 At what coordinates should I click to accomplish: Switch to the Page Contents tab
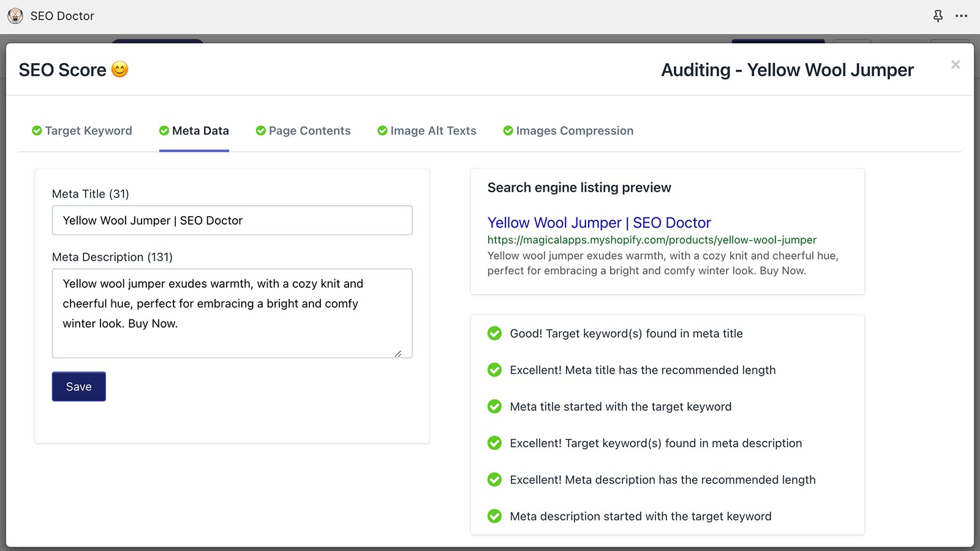tap(303, 130)
